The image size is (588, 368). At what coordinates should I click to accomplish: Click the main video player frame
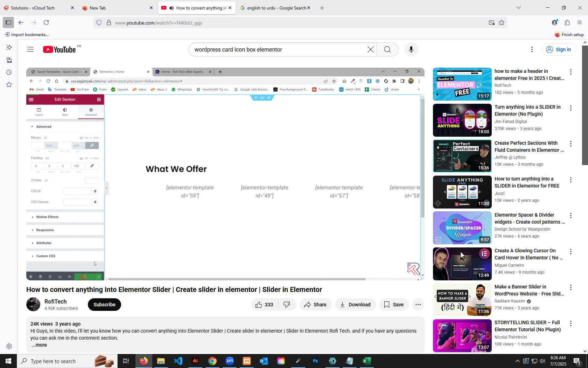pyautogui.click(x=225, y=174)
